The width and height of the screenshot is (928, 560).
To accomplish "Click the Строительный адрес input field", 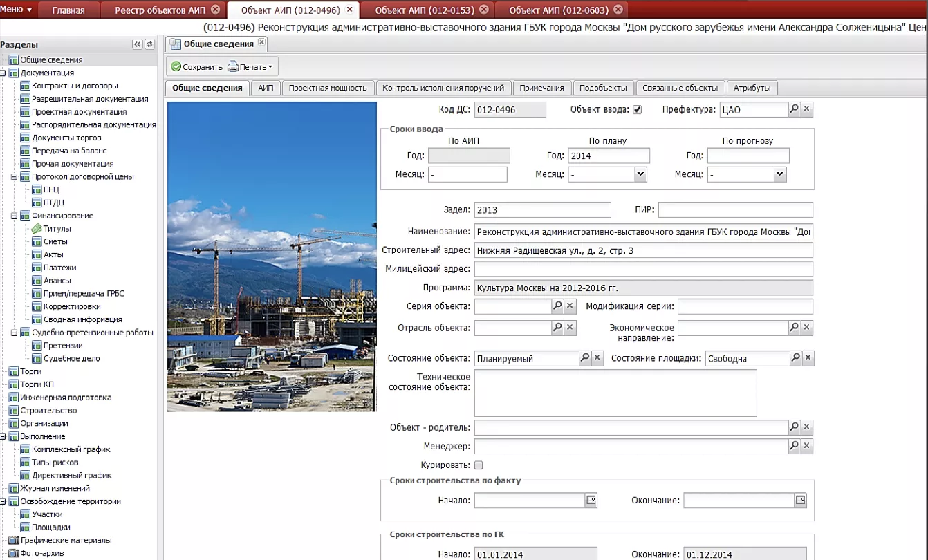I will (643, 250).
